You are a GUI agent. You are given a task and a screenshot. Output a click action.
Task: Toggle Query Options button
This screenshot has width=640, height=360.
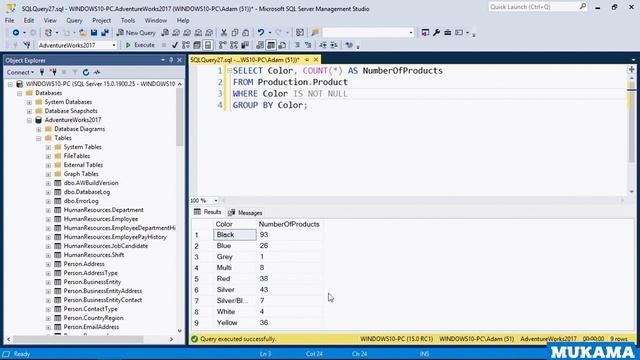click(x=197, y=45)
